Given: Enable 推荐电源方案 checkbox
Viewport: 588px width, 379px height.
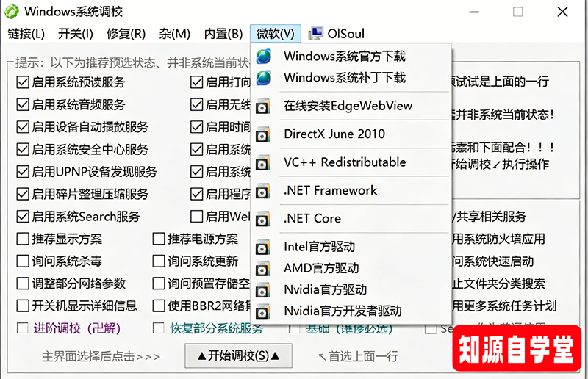Looking at the screenshot, I should pyautogui.click(x=159, y=239).
